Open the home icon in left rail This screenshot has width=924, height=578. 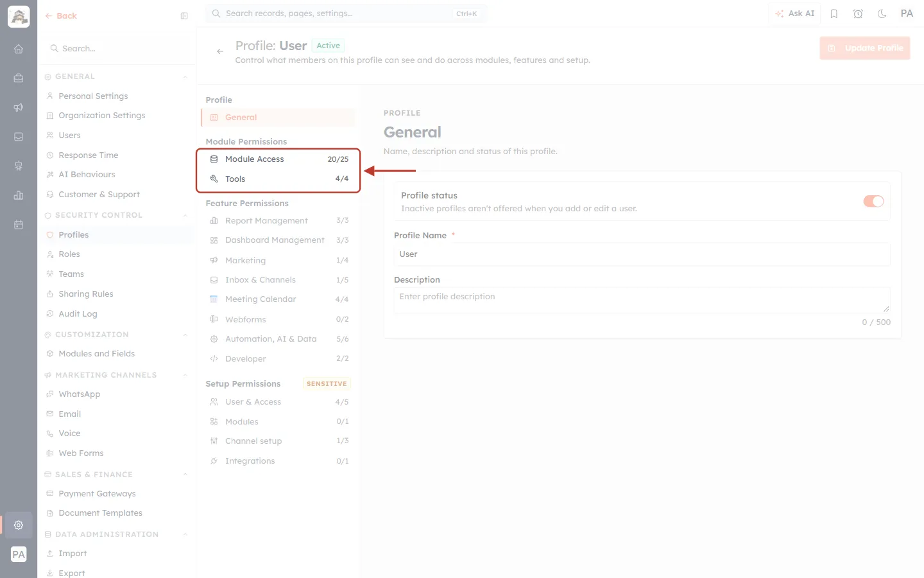click(19, 49)
